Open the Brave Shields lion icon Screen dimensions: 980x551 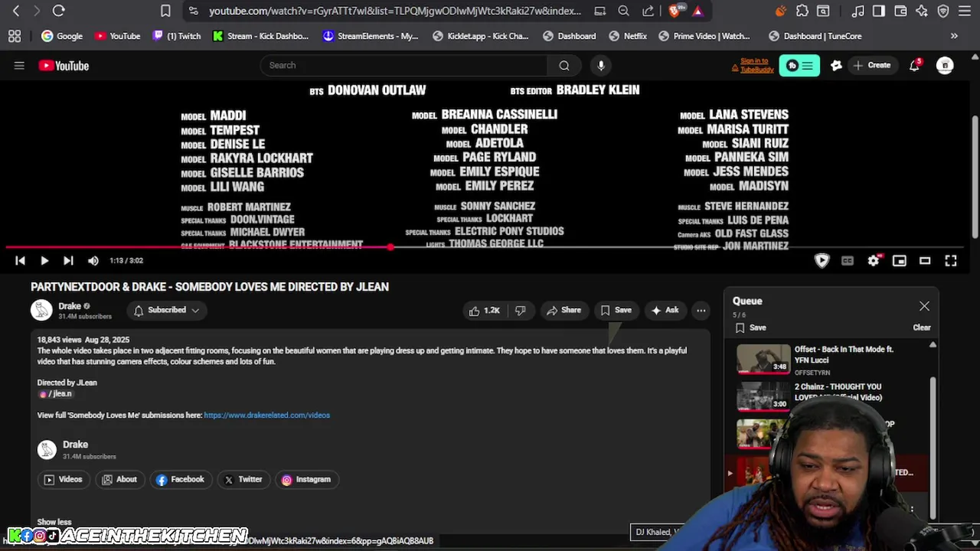point(675,11)
